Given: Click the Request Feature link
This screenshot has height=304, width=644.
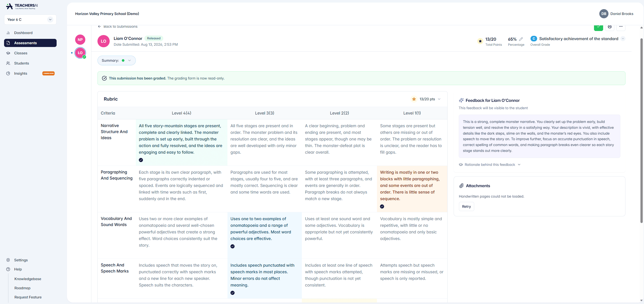Looking at the screenshot, I should [28, 297].
